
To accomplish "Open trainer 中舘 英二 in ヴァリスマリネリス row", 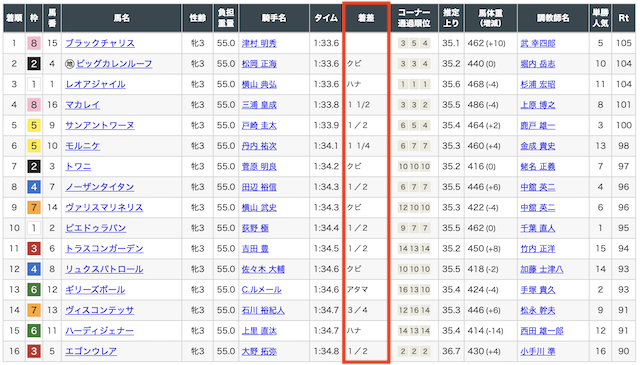I will coord(538,207).
